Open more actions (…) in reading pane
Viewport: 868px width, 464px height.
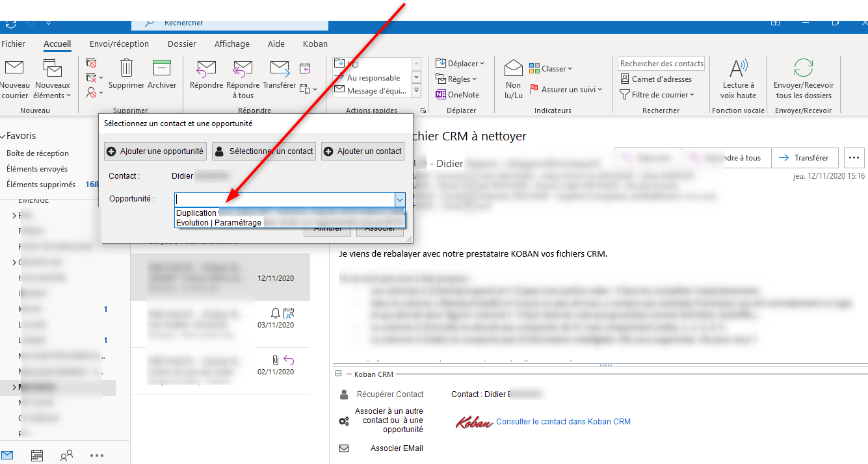(855, 158)
